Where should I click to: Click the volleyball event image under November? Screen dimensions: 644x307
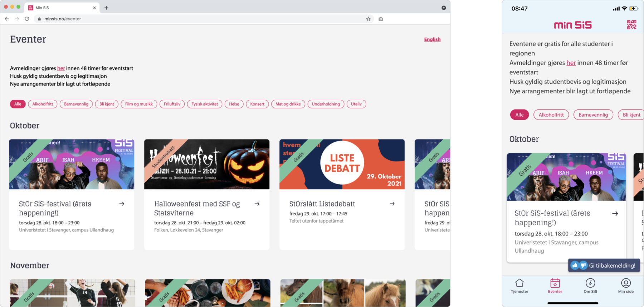(x=73, y=293)
